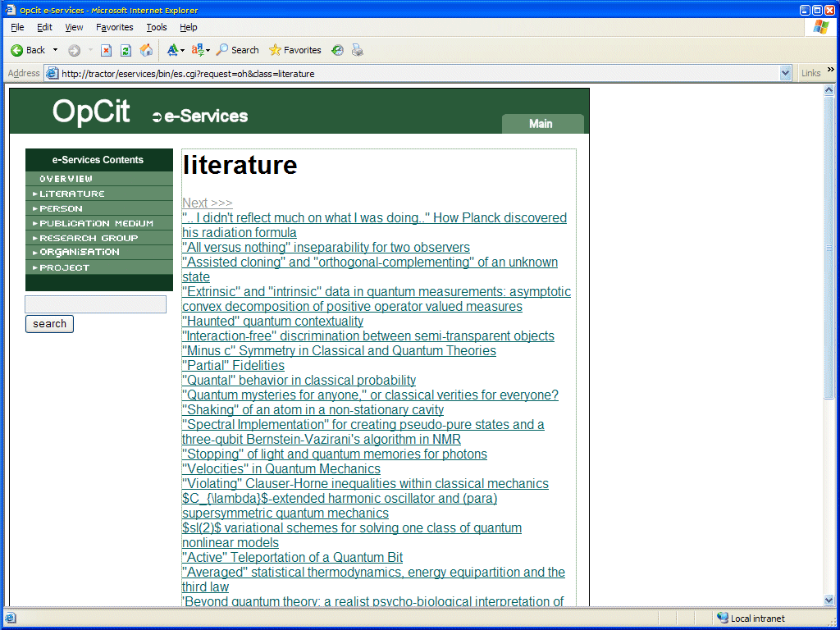
Task: Open "Stopping" of light link
Action: pos(335,454)
